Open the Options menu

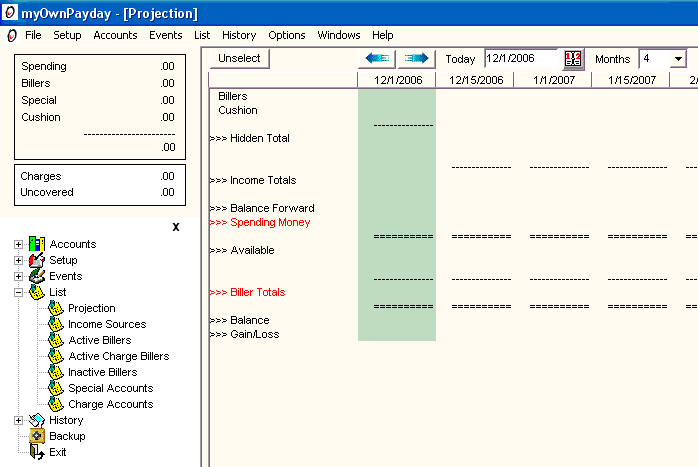(x=287, y=35)
